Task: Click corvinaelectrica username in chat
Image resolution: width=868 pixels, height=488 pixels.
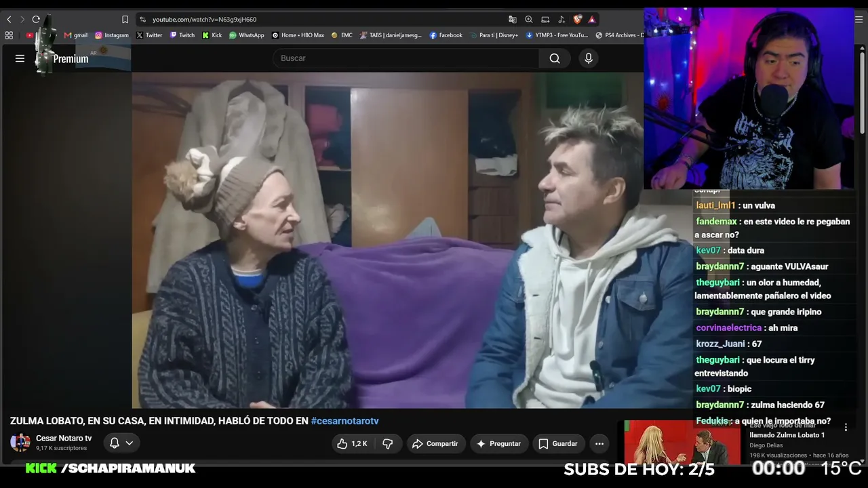Action: 728,328
